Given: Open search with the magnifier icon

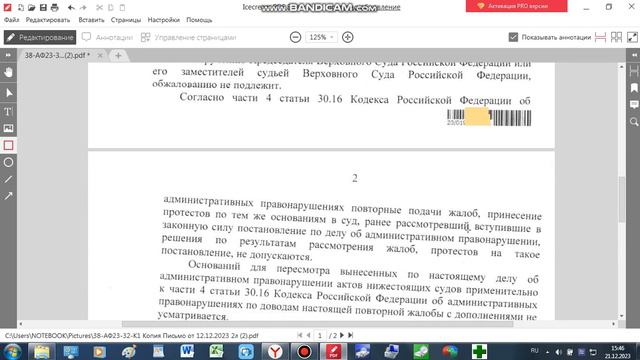Looking at the screenshot, I should pyautogui.click(x=634, y=122).
